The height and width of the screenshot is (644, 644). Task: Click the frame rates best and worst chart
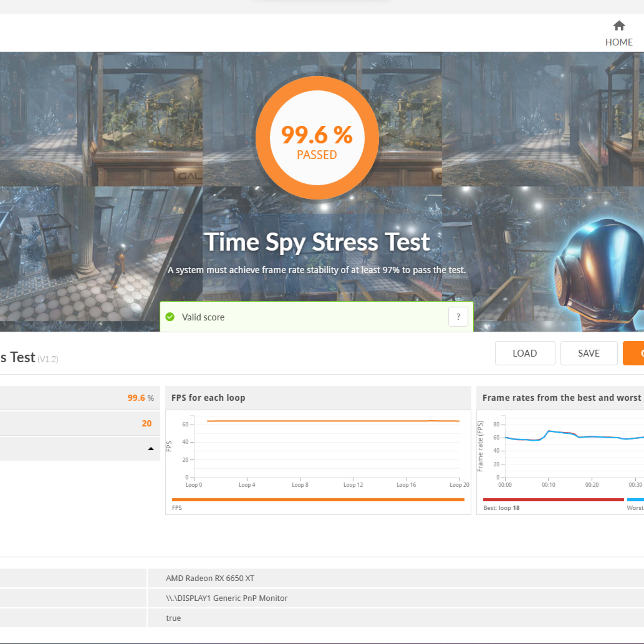(x=560, y=462)
